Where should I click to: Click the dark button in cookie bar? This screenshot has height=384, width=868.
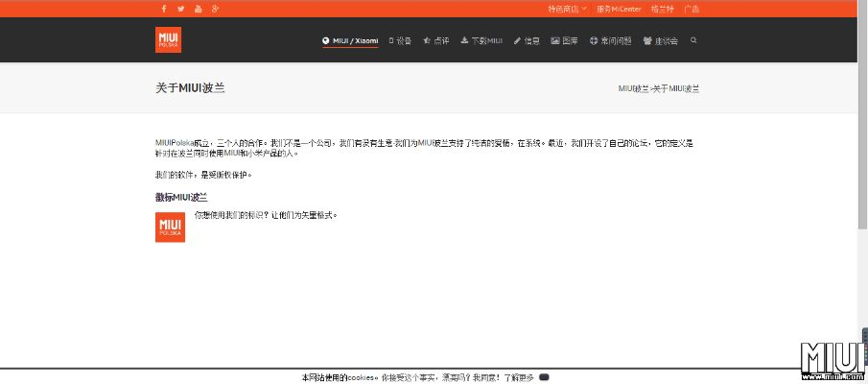544,377
